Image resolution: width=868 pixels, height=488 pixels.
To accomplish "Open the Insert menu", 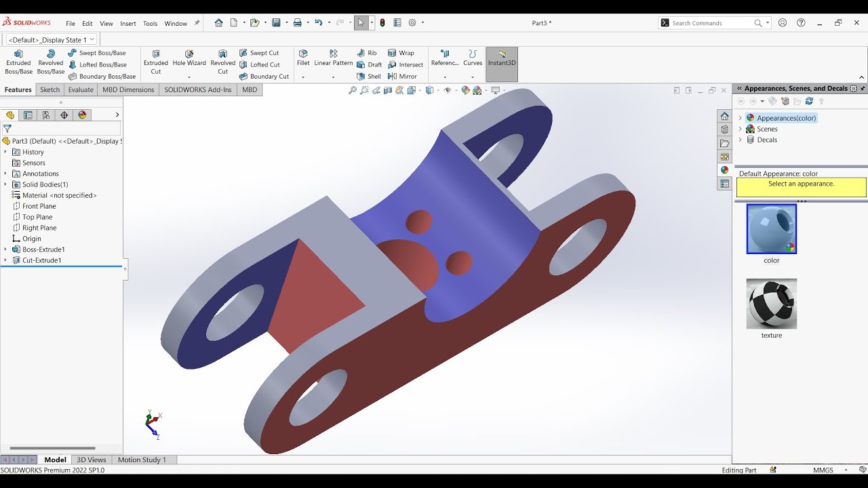I will coord(128,23).
